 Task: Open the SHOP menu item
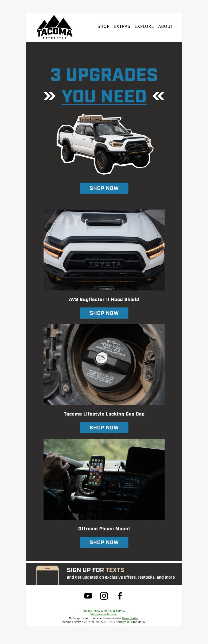coord(103,26)
